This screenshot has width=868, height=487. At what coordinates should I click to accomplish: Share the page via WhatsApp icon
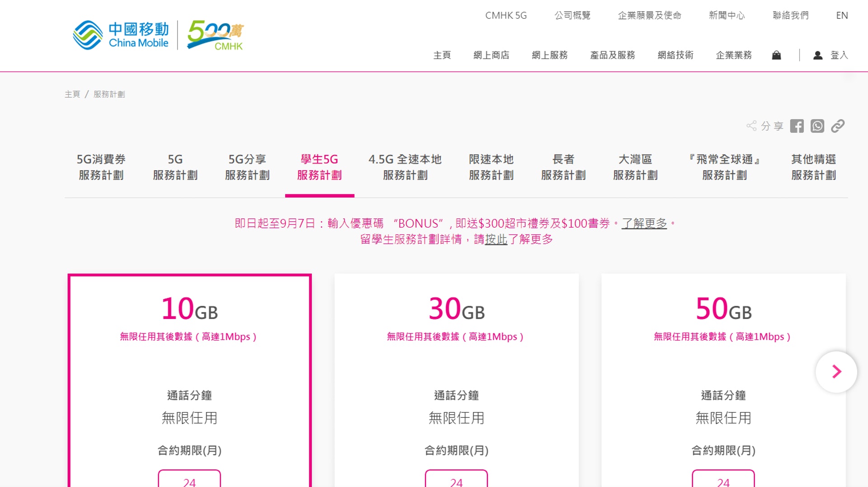pyautogui.click(x=817, y=126)
